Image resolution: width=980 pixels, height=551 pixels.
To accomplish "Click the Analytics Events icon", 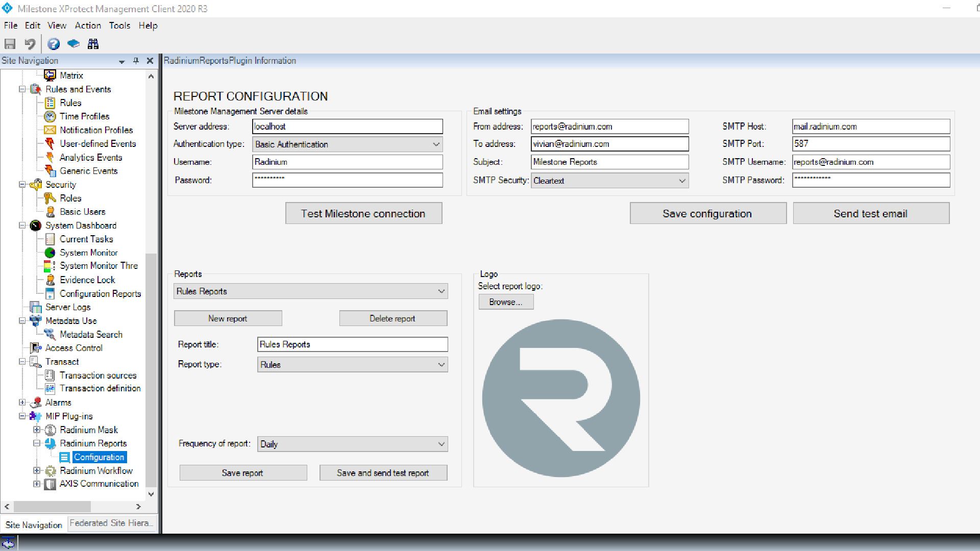I will coord(50,157).
